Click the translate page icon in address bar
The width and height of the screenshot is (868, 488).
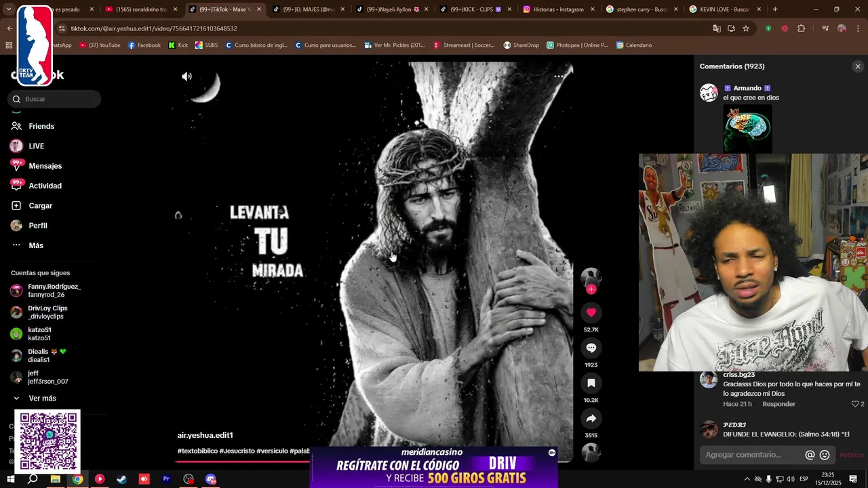tap(717, 28)
